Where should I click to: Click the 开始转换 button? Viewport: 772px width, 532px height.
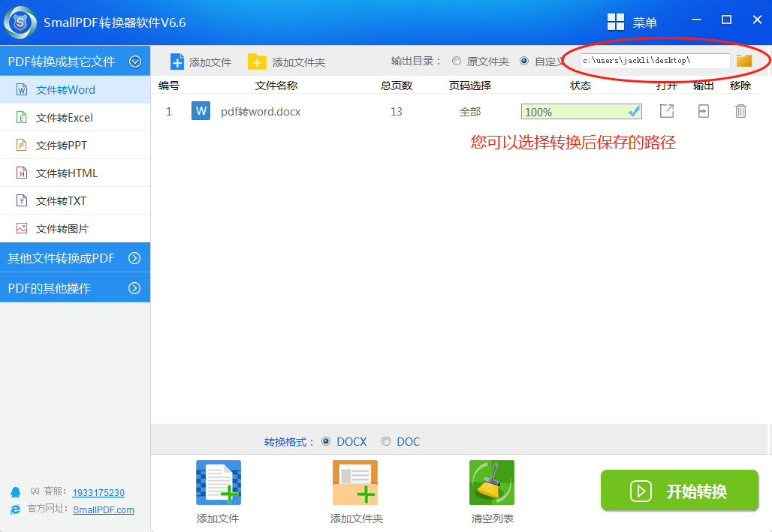coord(680,491)
